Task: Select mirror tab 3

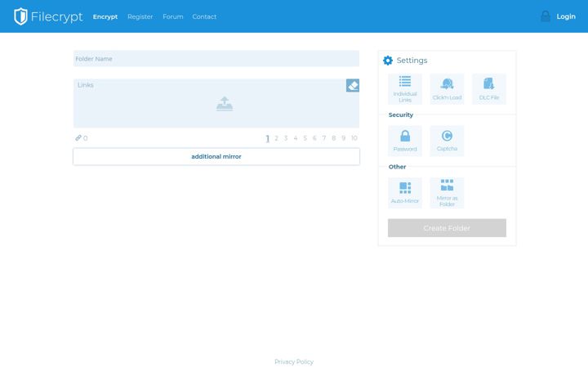Action: pos(286,138)
